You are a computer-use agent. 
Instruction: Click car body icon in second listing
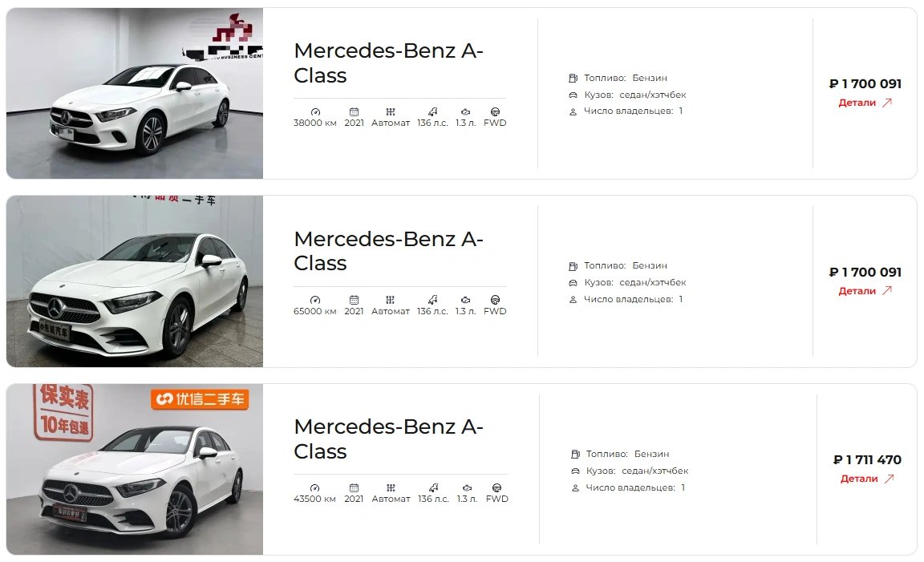[573, 283]
